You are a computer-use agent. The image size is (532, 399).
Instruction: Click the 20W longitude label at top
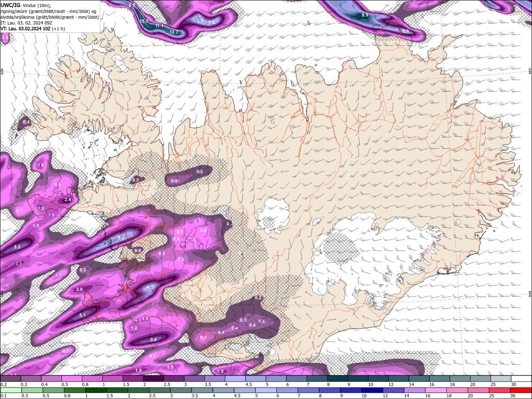tap(222, 2)
